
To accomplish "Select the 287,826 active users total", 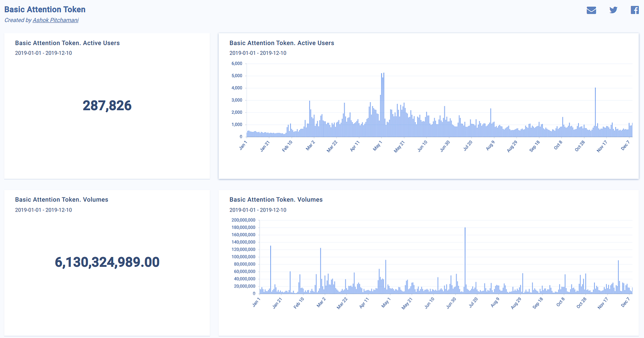I will coord(107,105).
